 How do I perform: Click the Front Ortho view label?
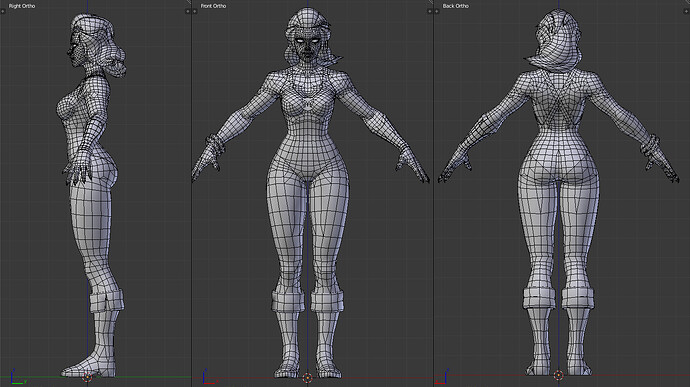[x=213, y=6]
